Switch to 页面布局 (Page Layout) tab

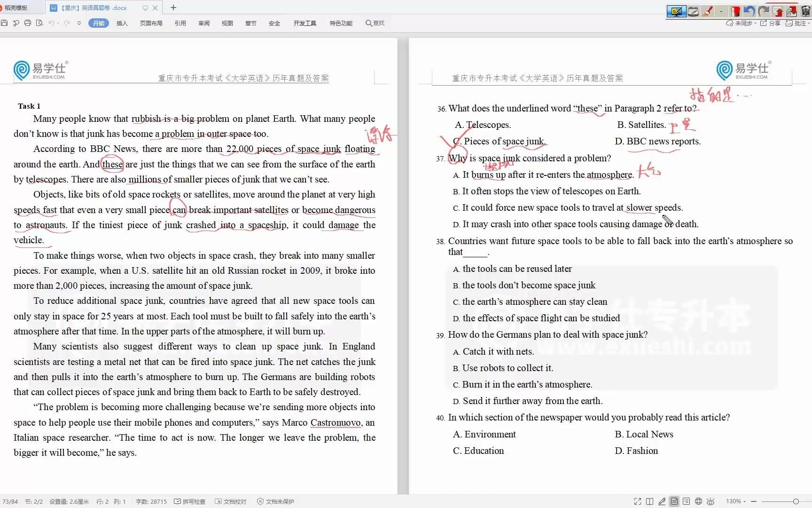[151, 23]
